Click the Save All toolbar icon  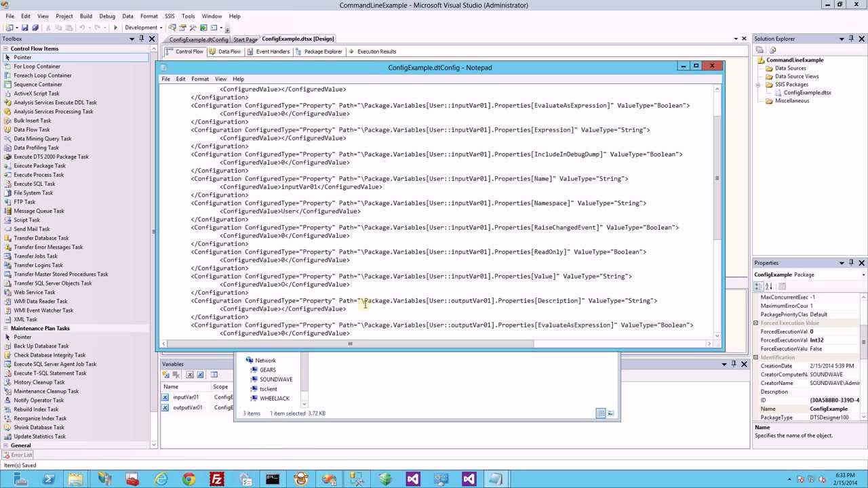[x=35, y=28]
